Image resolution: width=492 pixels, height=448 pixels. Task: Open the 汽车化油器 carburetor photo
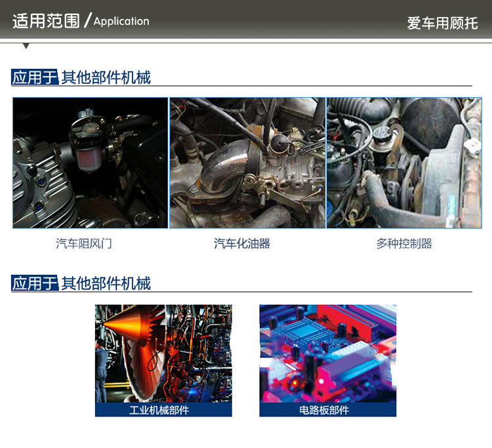(x=247, y=163)
